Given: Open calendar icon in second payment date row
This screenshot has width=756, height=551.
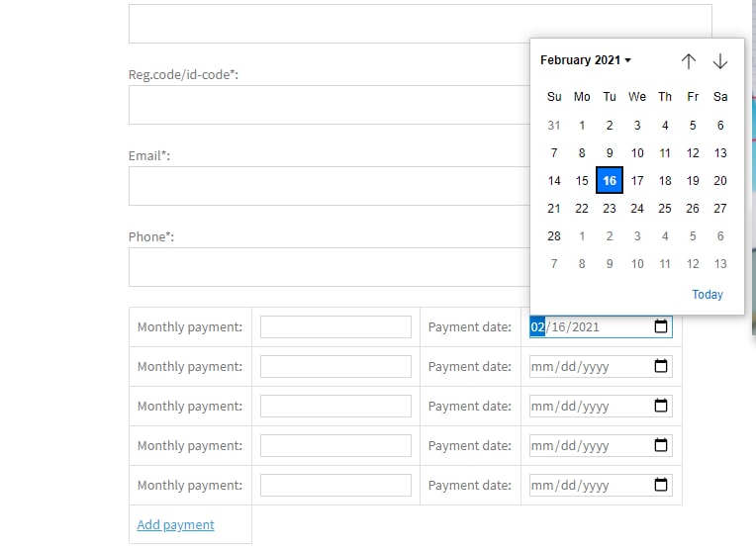Looking at the screenshot, I should coord(661,366).
